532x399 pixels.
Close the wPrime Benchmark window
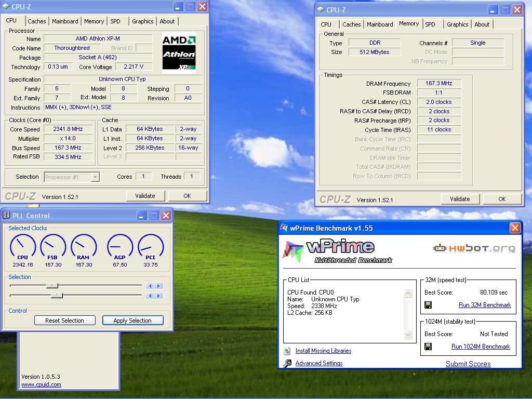pos(515,228)
